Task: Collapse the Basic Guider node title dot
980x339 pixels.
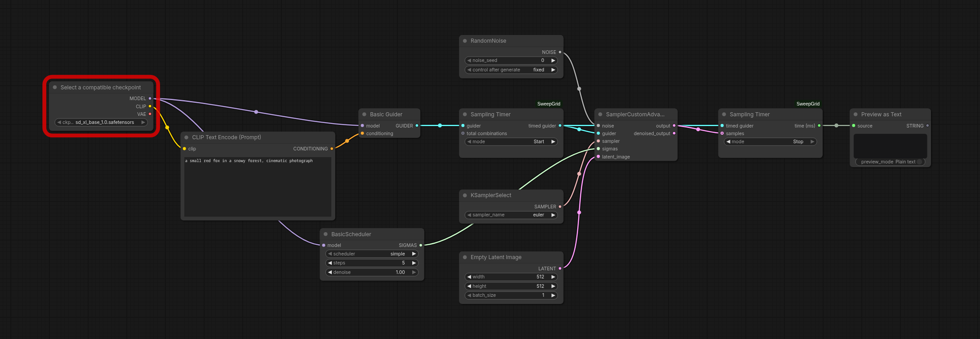Action: (x=364, y=114)
